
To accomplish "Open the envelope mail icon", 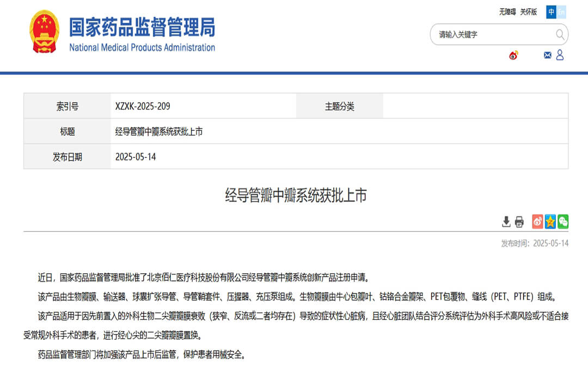I will pyautogui.click(x=548, y=55).
